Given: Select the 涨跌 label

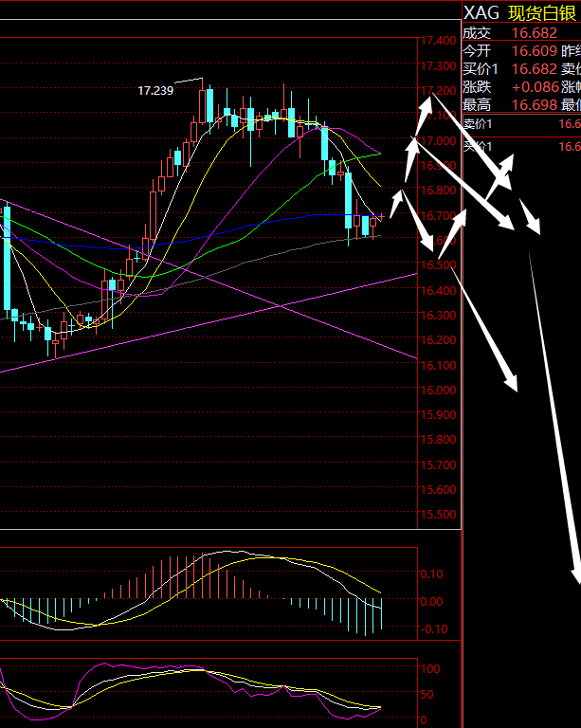Looking at the screenshot, I should tap(477, 87).
